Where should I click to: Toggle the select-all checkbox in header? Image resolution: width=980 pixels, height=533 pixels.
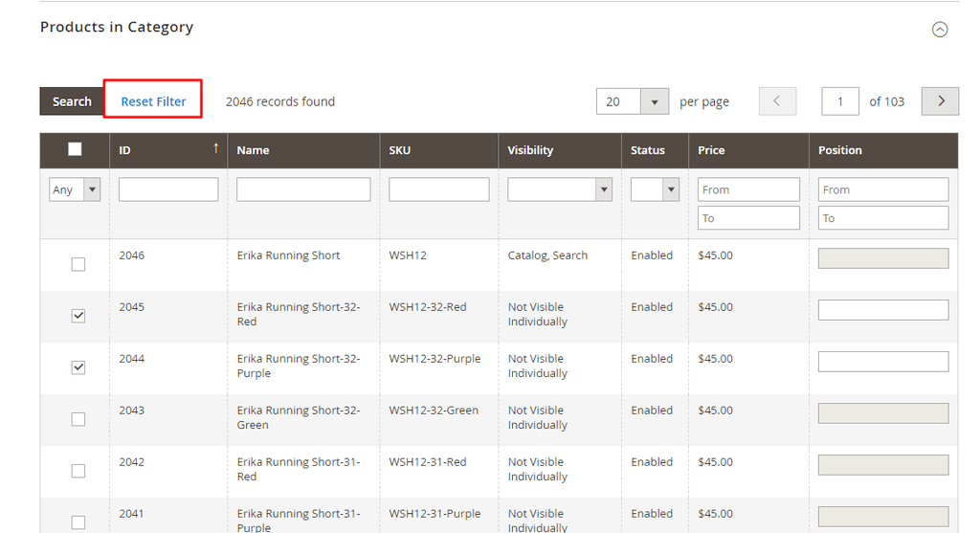75,149
